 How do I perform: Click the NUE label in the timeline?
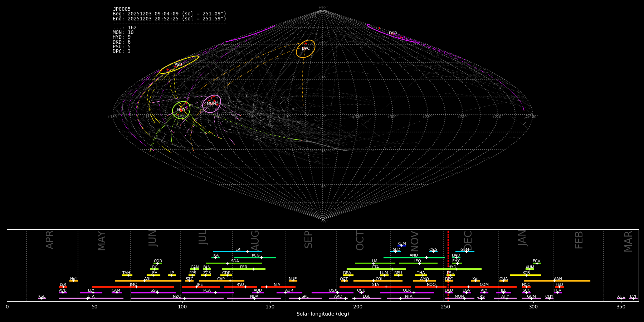coord(293,279)
